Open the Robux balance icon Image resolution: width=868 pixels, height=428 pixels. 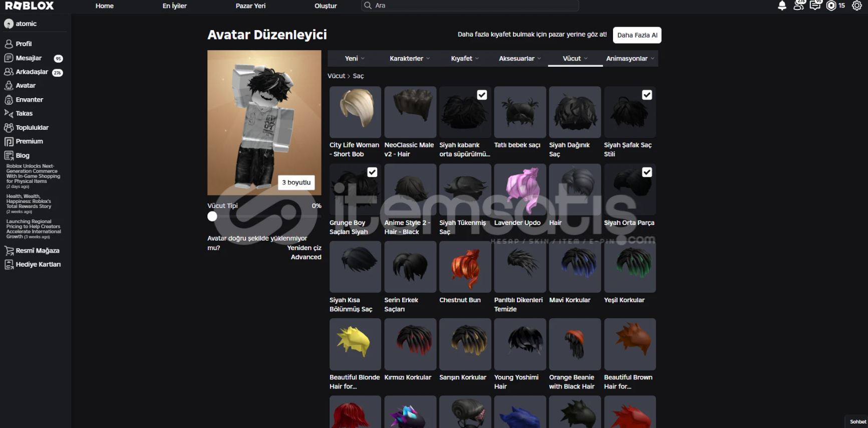point(831,6)
